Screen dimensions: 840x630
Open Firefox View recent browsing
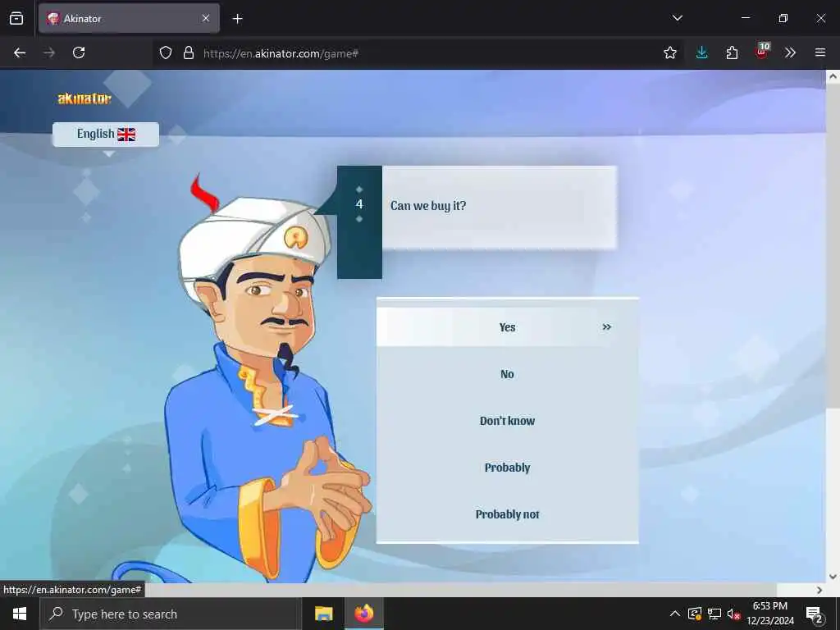click(16, 19)
